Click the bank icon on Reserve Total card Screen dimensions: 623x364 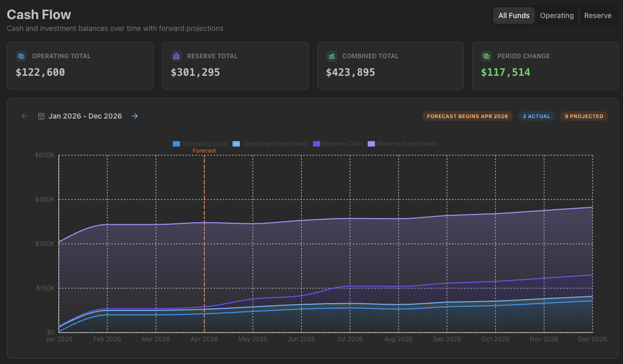[176, 56]
